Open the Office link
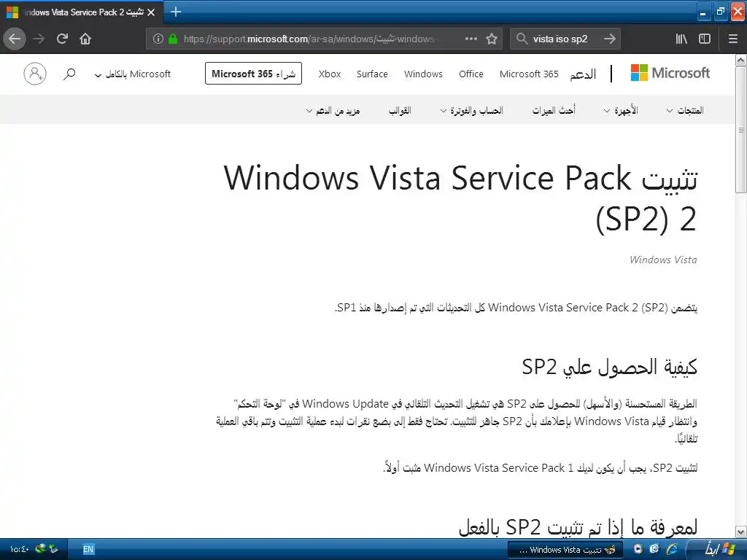This screenshot has width=747, height=560. point(471,74)
